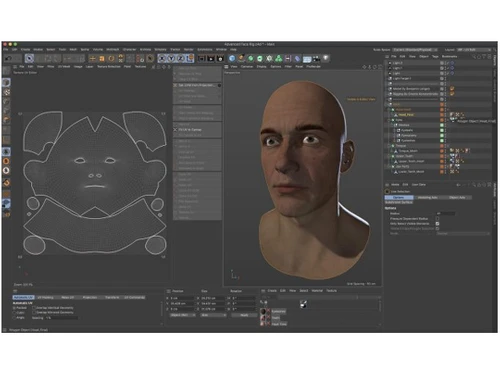The width and height of the screenshot is (500, 375).
Task: Switch to the Relax UV tab
Action: (68, 297)
